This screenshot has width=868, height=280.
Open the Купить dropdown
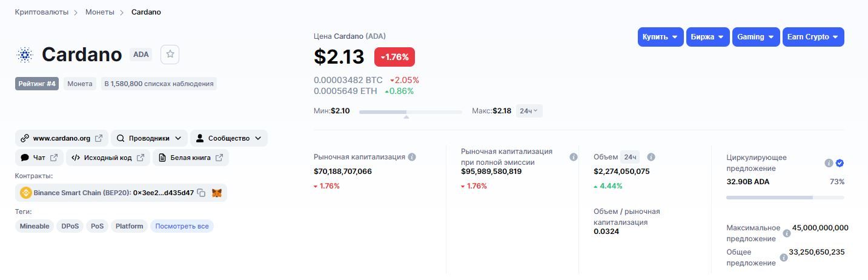tap(660, 37)
